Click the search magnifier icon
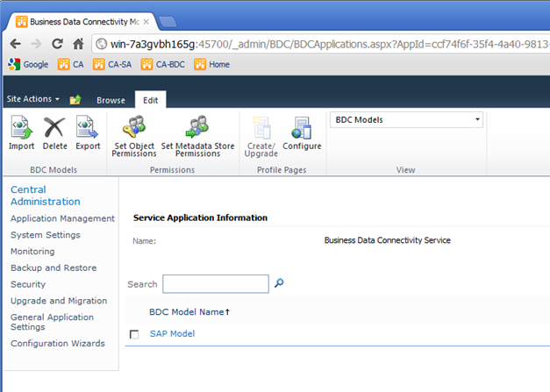The width and height of the screenshot is (550, 392). tap(280, 283)
